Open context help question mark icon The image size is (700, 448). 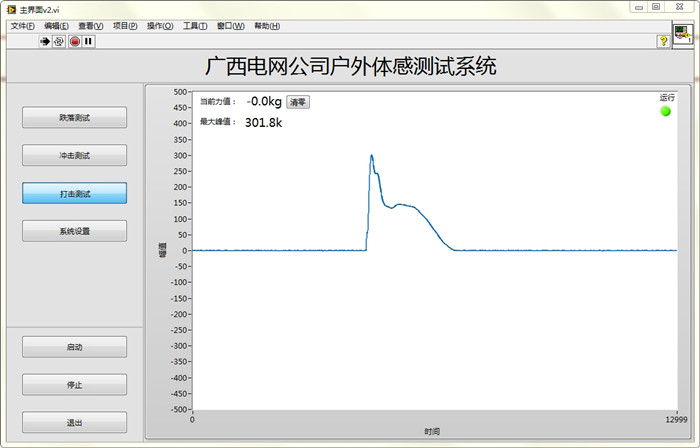(x=663, y=41)
